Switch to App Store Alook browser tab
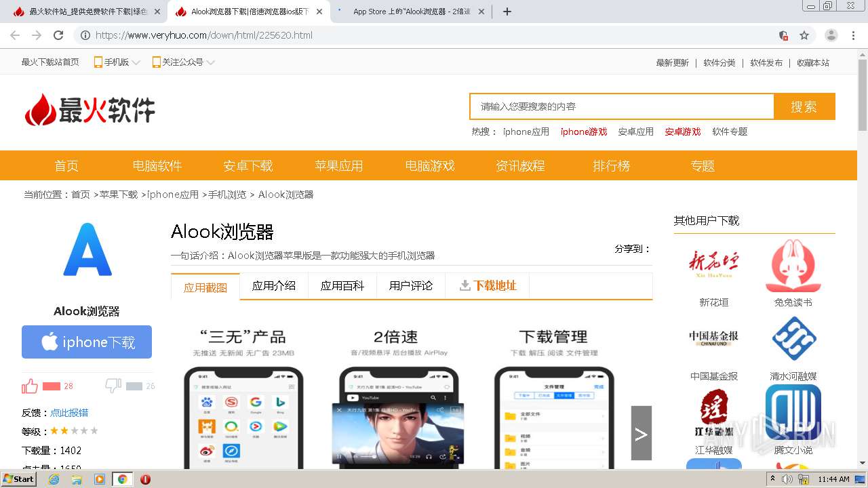This screenshot has width=868, height=488. coord(412,12)
